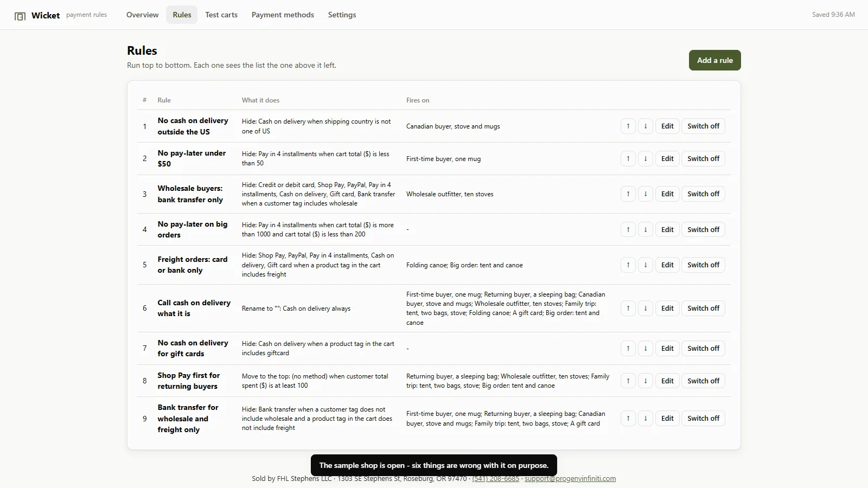Open the Settings tab
Image resolution: width=868 pixels, height=488 pixels.
(x=342, y=15)
